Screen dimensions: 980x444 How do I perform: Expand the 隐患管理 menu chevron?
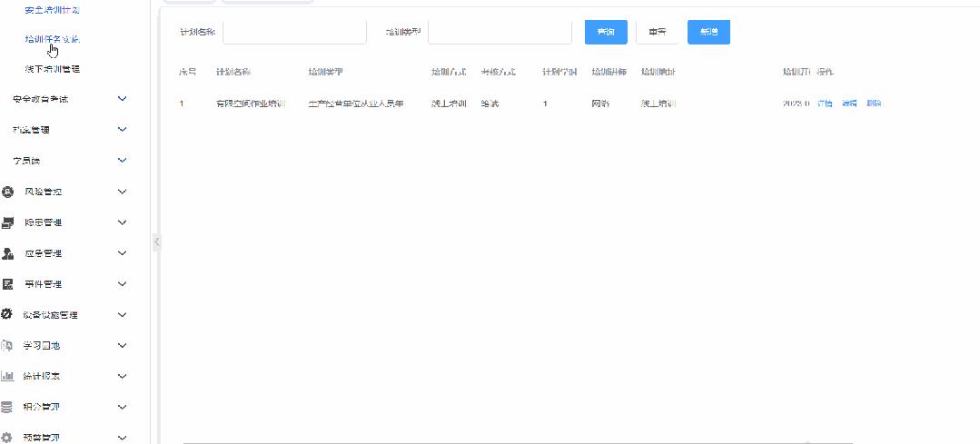123,222
